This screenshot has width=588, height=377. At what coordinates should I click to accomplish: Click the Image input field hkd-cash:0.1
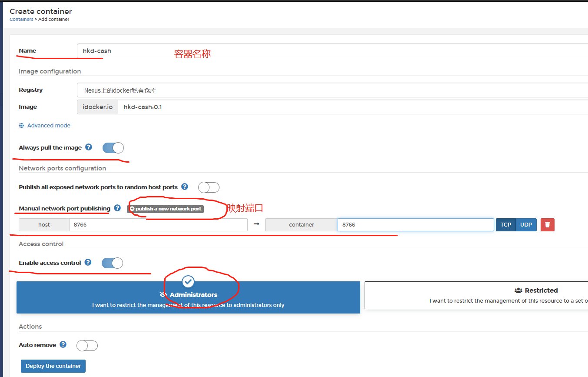[353, 107]
